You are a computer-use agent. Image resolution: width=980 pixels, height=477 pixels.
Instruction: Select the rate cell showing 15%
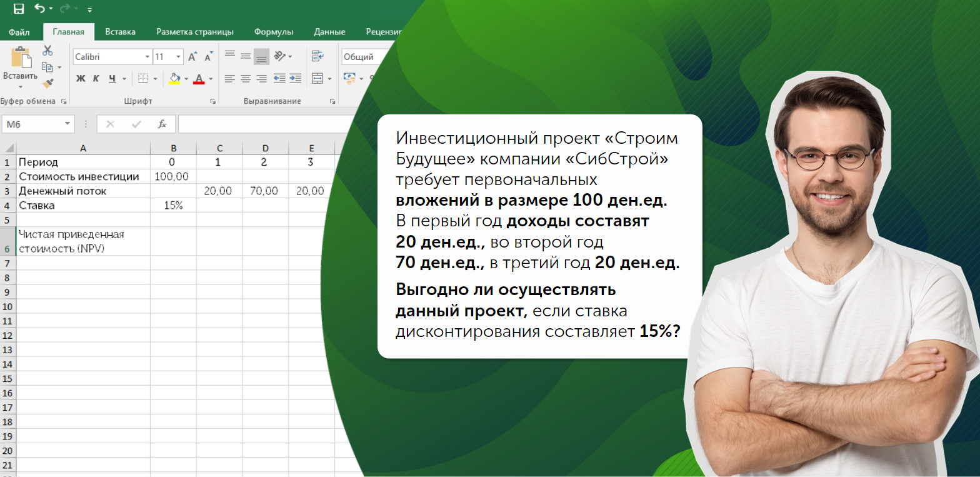(173, 206)
